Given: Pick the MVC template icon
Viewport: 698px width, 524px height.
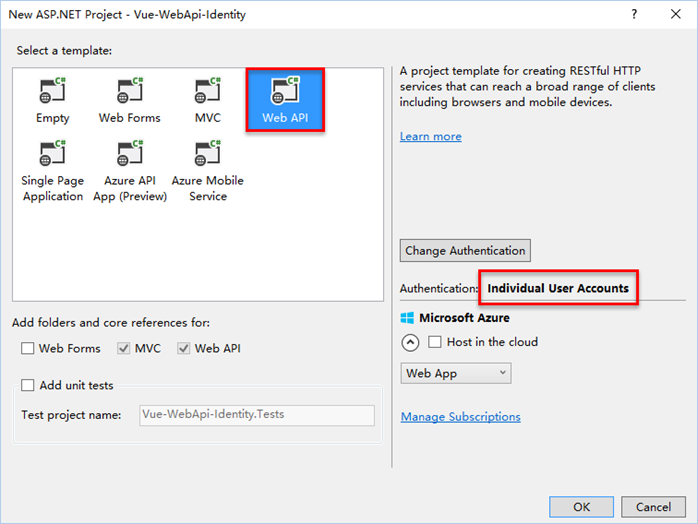Looking at the screenshot, I should pos(207,90).
